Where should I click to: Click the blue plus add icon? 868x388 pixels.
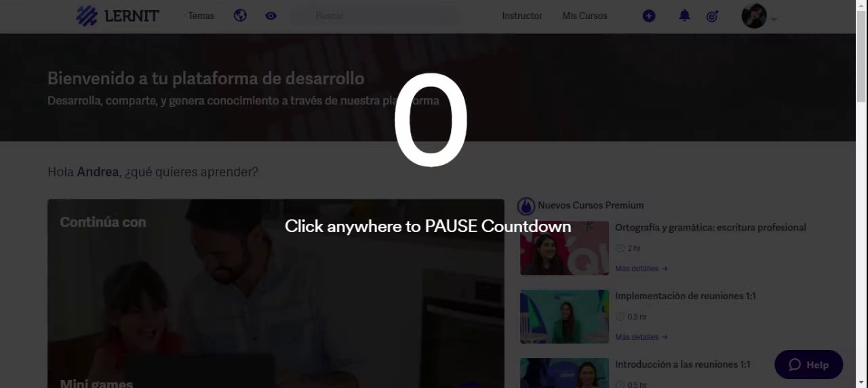649,16
